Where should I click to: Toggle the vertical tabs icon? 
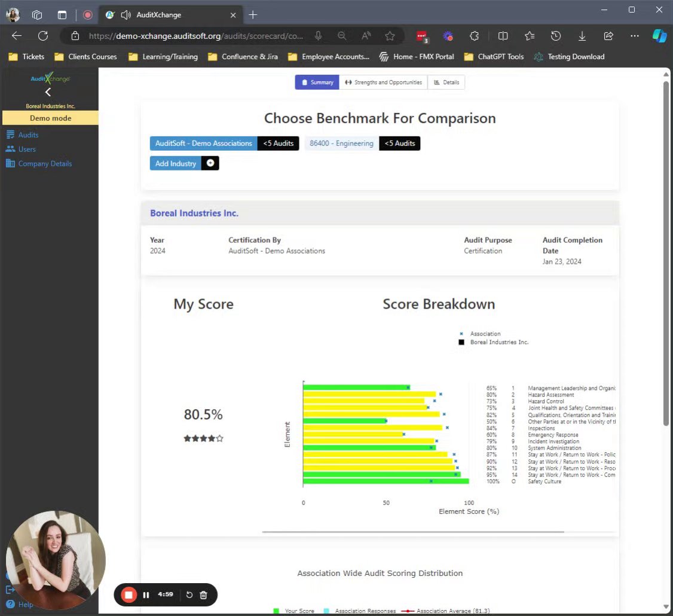point(62,15)
